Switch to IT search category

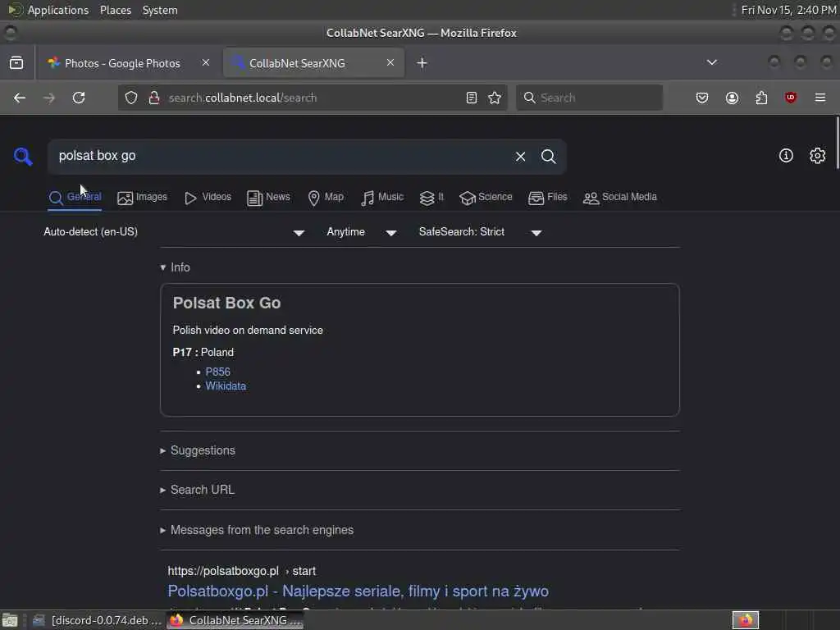pyautogui.click(x=431, y=197)
